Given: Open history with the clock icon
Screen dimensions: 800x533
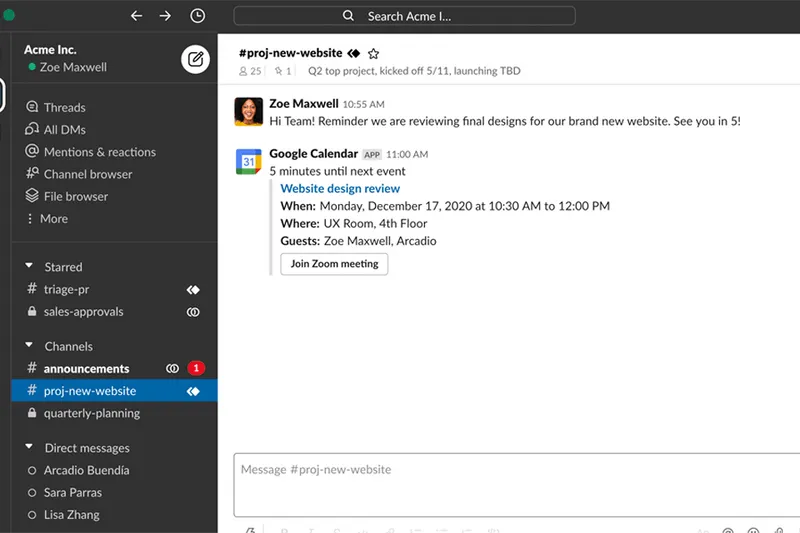Looking at the screenshot, I should click(x=197, y=16).
